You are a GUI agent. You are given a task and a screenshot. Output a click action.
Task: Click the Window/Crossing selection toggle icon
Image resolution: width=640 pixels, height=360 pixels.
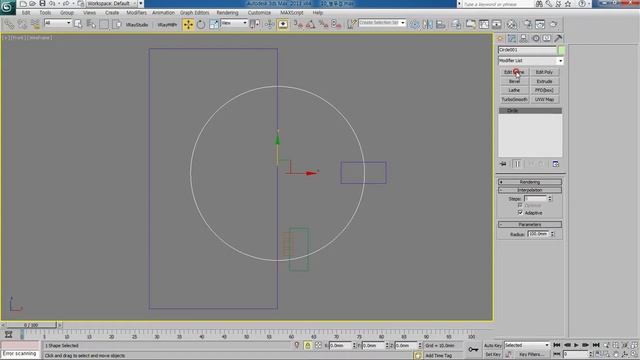[117, 24]
